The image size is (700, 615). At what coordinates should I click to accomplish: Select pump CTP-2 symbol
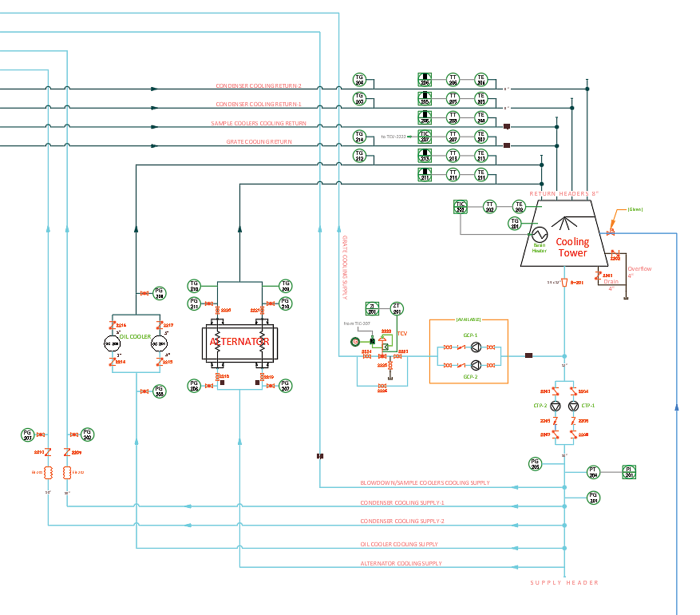point(555,406)
